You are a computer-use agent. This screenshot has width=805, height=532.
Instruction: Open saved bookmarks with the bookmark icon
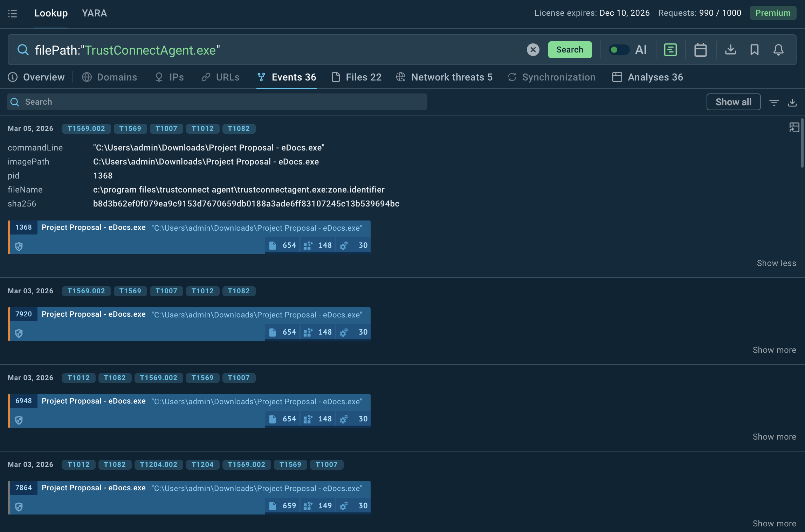pyautogui.click(x=754, y=50)
